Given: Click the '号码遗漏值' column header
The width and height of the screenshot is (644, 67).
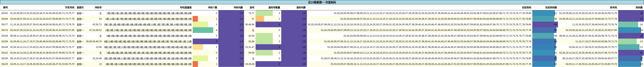Looking at the screenshot, I should click(186, 8).
